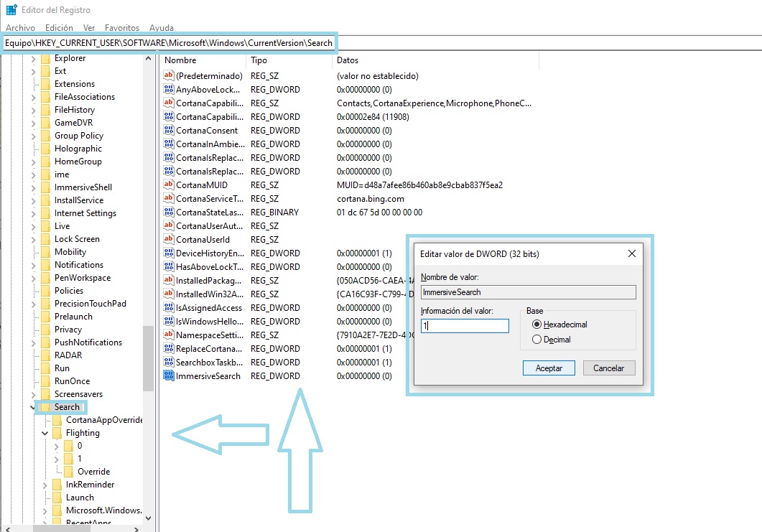Image resolution: width=762 pixels, height=532 pixels.
Task: Close the Editar valor de DWORD dialog
Action: click(632, 253)
